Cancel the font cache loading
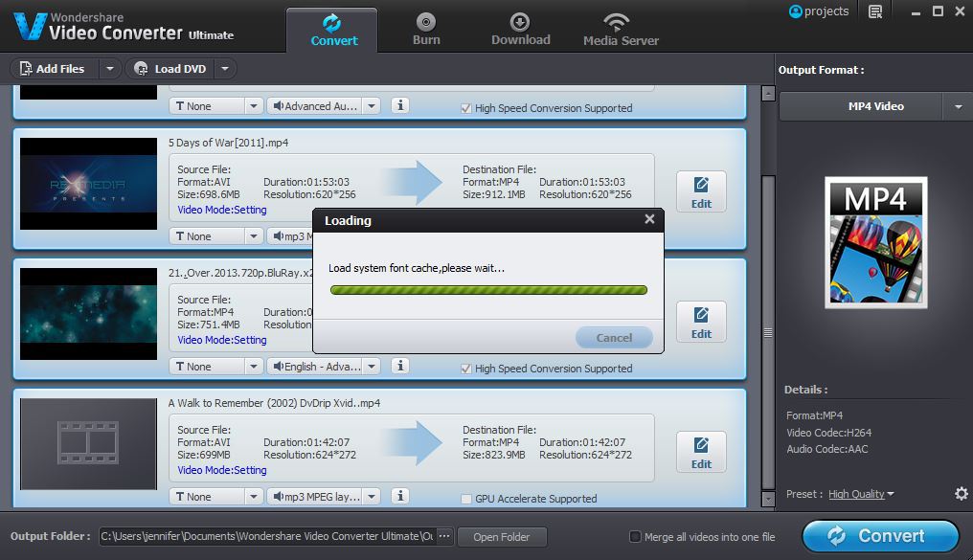This screenshot has width=973, height=560. pos(614,337)
